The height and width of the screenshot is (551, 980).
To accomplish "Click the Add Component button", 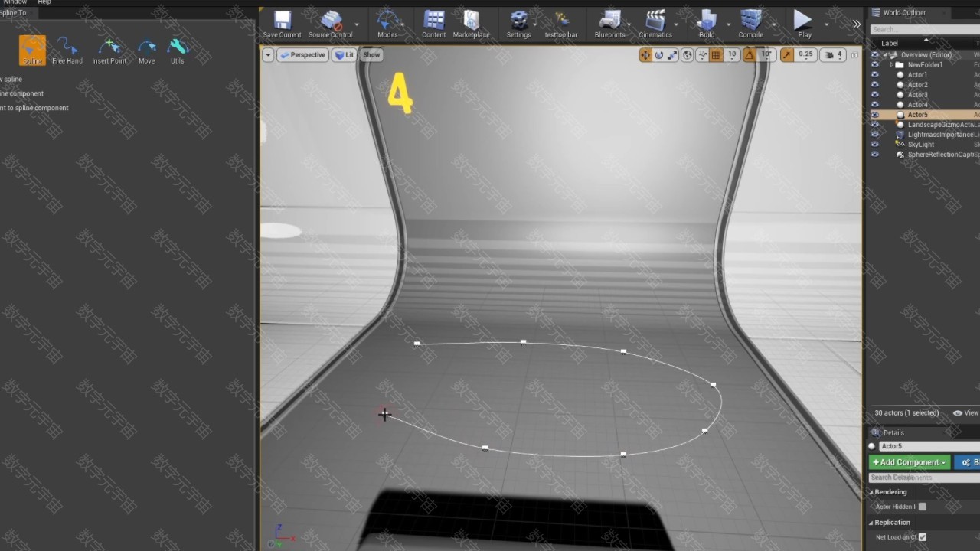I will pyautogui.click(x=910, y=462).
